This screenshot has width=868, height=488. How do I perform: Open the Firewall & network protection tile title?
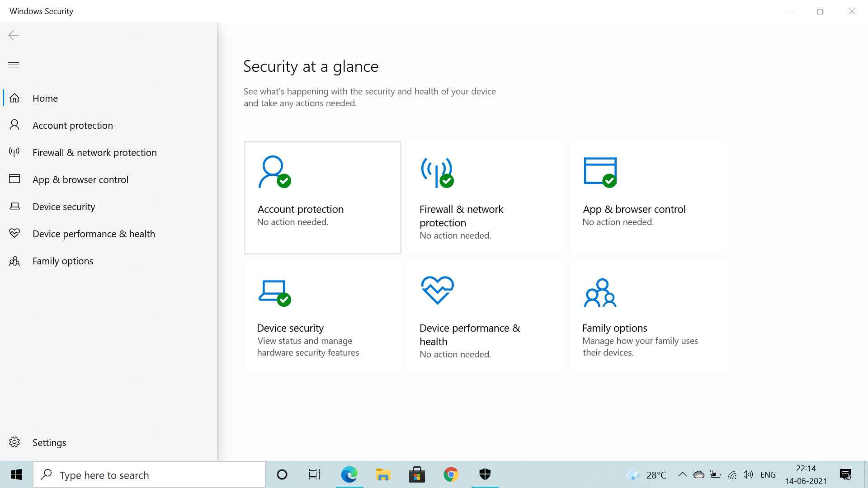462,216
